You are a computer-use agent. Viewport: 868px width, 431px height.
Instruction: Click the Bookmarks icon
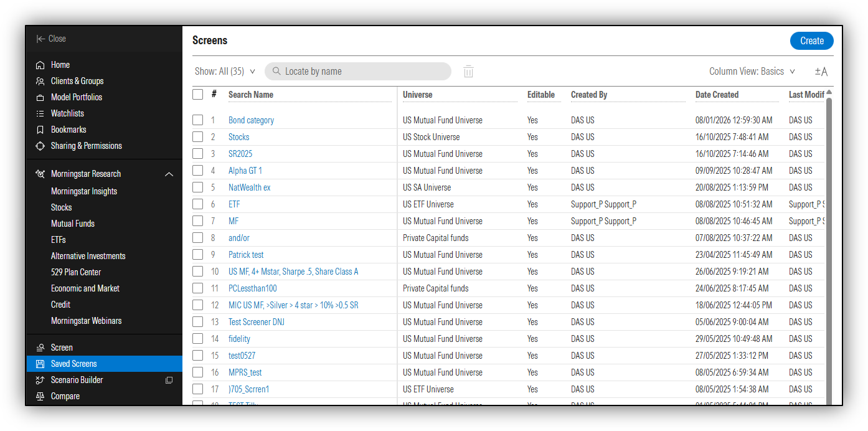point(40,130)
